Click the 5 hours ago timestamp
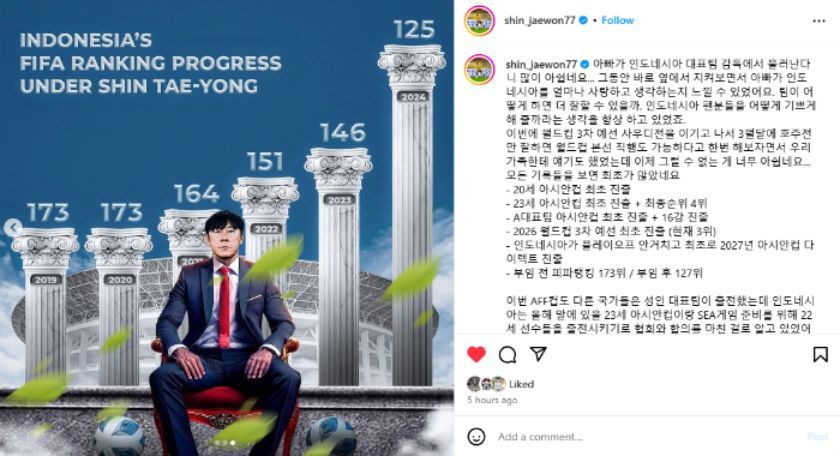 pos(492,400)
